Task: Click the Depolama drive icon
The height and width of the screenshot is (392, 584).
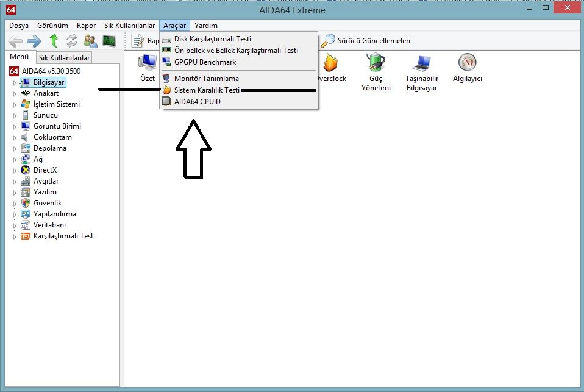Action: click(26, 148)
